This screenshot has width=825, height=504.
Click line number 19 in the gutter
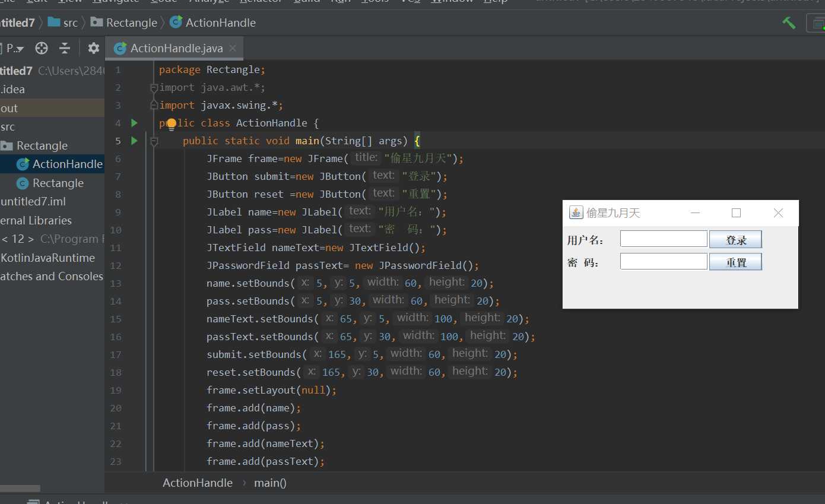coord(116,390)
